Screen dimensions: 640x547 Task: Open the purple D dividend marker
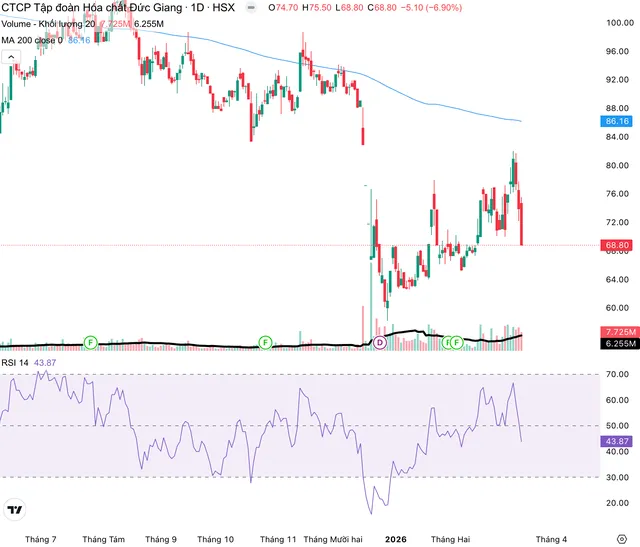click(x=380, y=342)
